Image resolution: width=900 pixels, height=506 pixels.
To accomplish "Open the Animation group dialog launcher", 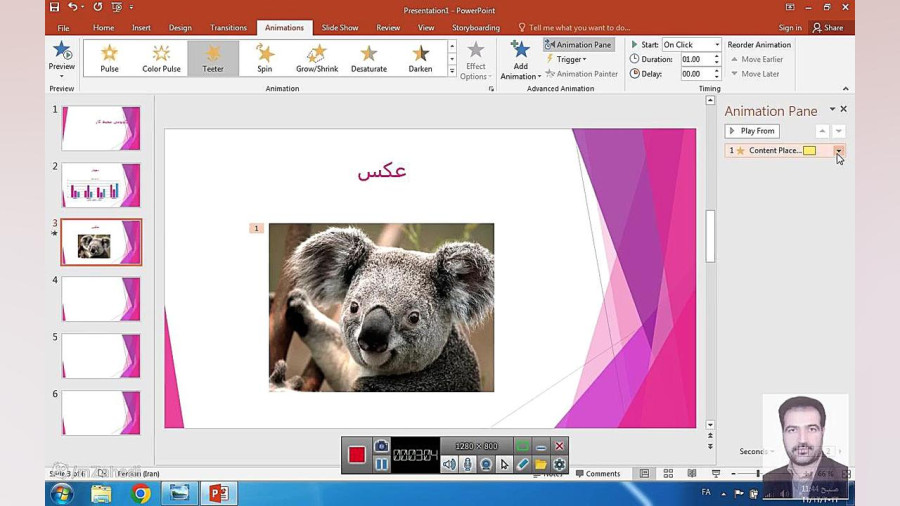I will tap(491, 89).
